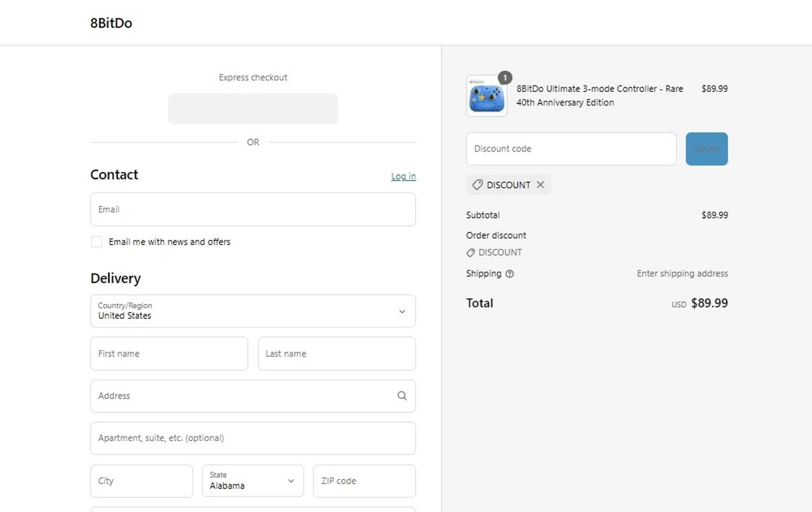Image resolution: width=812 pixels, height=512 pixels.
Task: Enable Email me with news and offers
Action: [97, 242]
